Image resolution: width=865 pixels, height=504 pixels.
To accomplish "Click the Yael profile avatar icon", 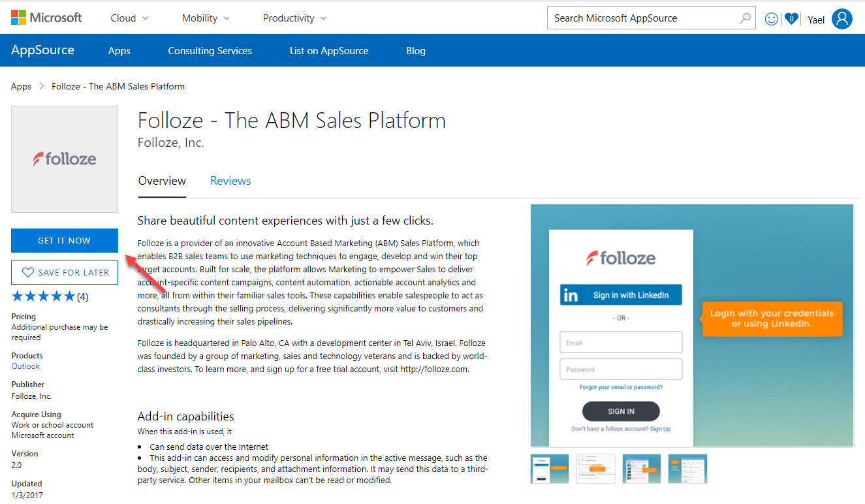I will click(842, 18).
